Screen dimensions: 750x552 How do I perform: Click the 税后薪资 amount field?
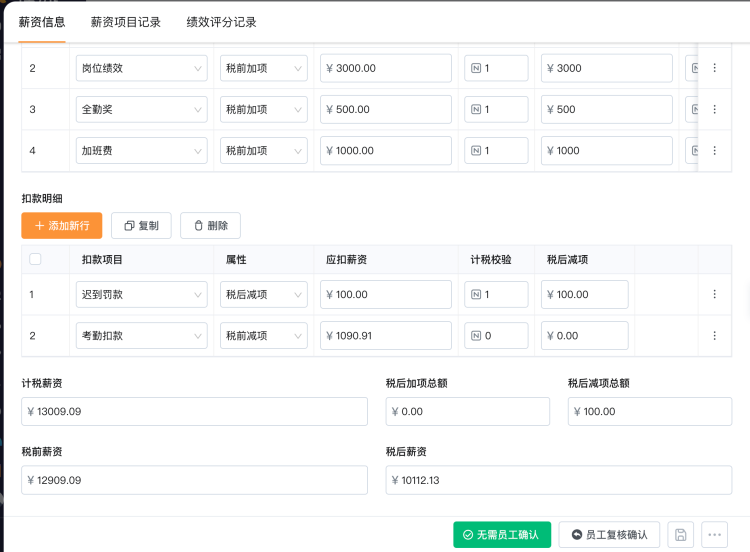(x=559, y=481)
